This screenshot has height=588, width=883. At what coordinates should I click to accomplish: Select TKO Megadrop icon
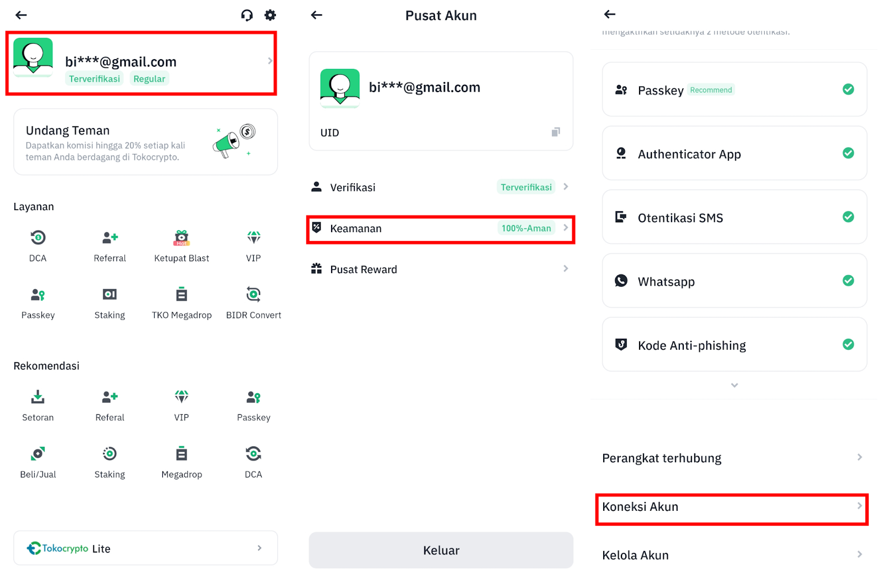tap(182, 294)
